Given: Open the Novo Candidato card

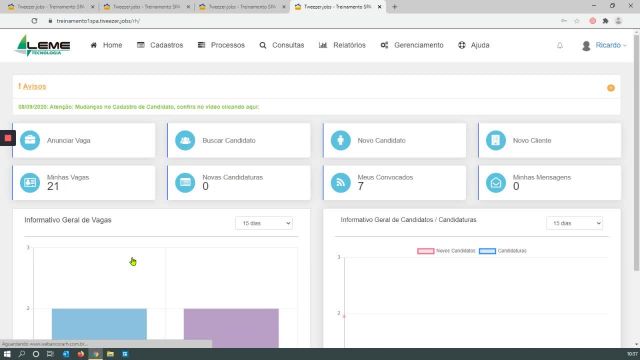Looking at the screenshot, I should [x=394, y=140].
